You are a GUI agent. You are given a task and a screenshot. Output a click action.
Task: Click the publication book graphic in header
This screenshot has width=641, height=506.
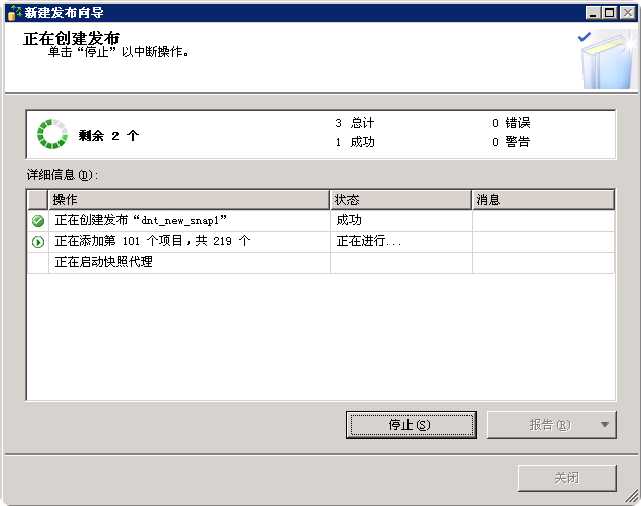[607, 59]
